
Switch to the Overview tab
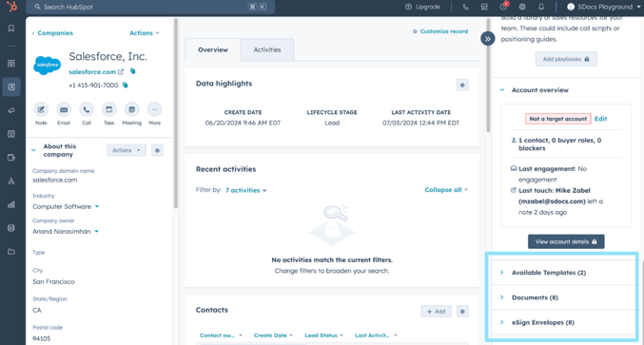[213, 49]
